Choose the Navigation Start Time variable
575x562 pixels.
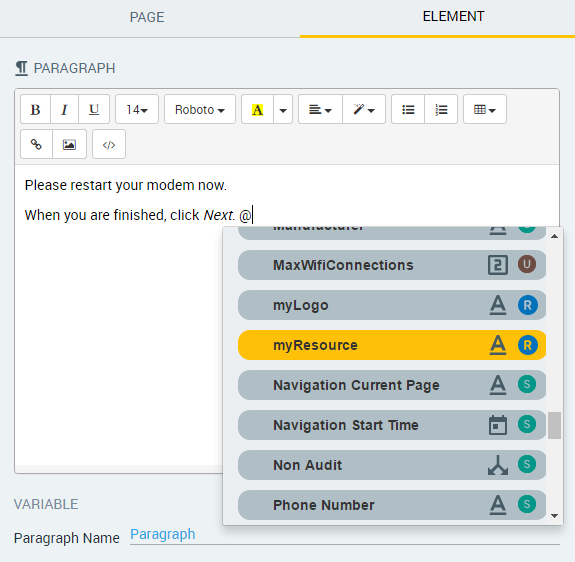tap(392, 425)
